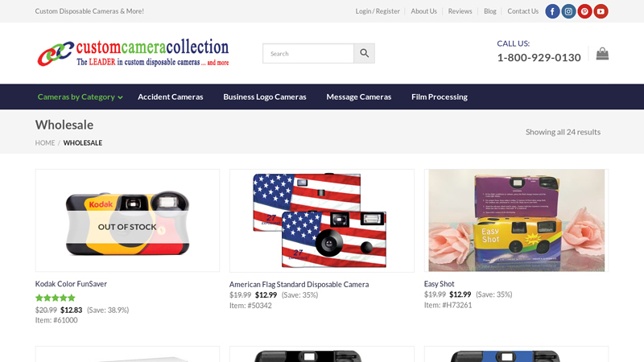Open the shopping bag cart icon
The height and width of the screenshot is (362, 644).
click(602, 54)
